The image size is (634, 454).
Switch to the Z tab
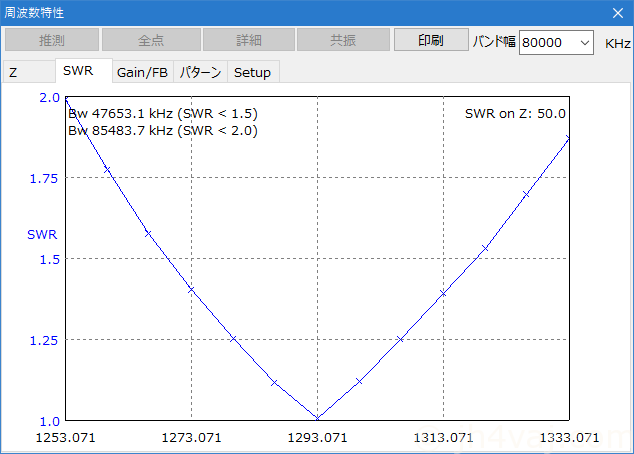(29, 72)
